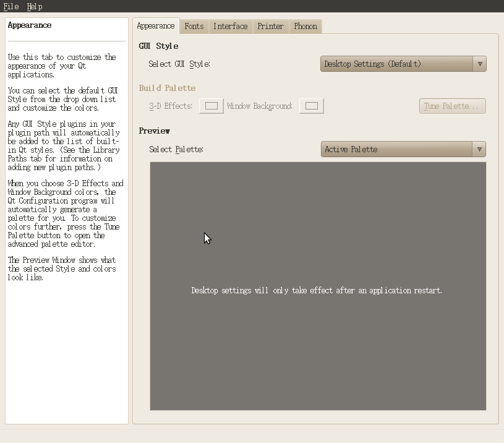Switch to the Phonon tab
Screen dimensions: 504x443
click(305, 27)
